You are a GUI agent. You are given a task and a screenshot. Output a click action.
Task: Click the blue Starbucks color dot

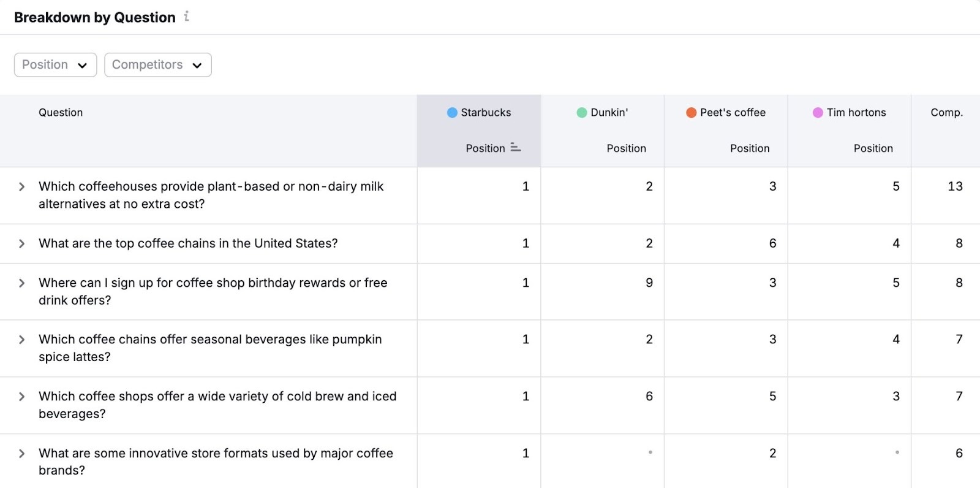click(452, 112)
